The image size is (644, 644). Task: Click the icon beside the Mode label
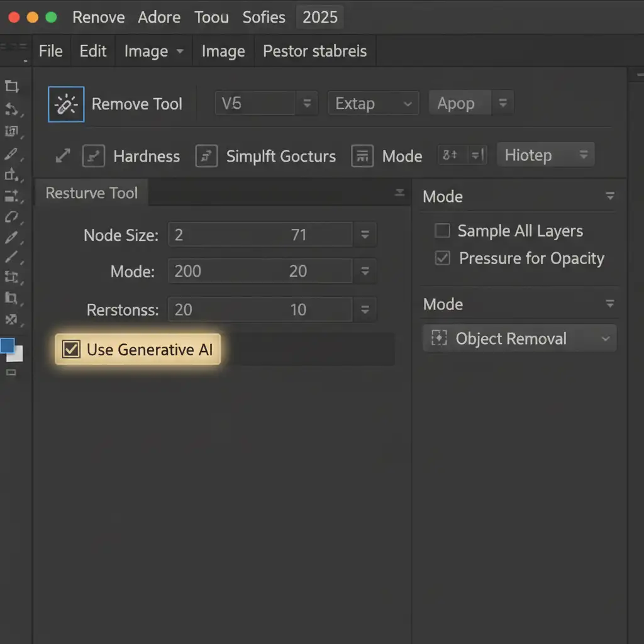tap(362, 156)
